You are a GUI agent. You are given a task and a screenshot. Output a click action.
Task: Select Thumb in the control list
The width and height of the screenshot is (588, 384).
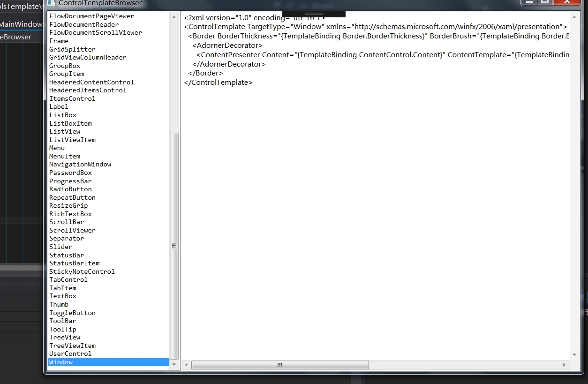point(109,304)
